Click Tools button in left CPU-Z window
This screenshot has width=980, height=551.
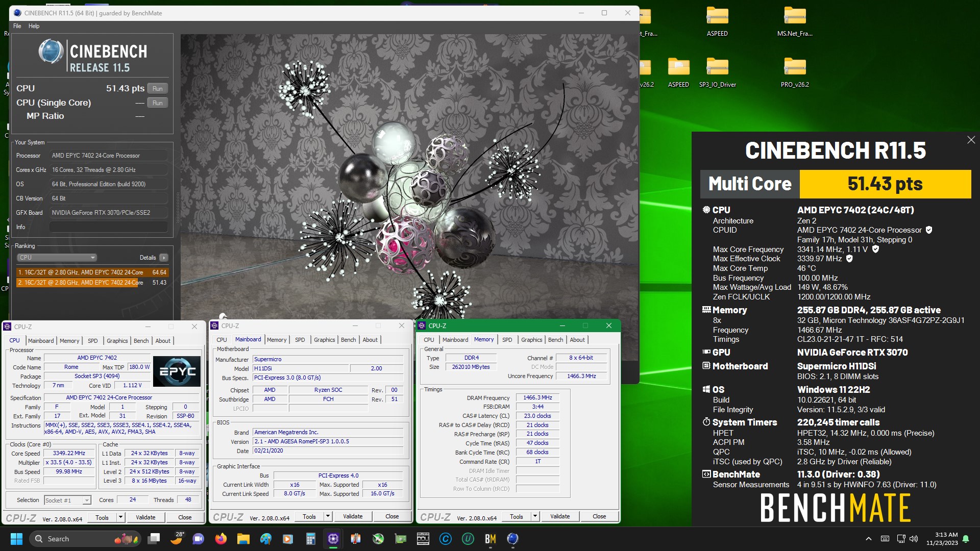102,517
